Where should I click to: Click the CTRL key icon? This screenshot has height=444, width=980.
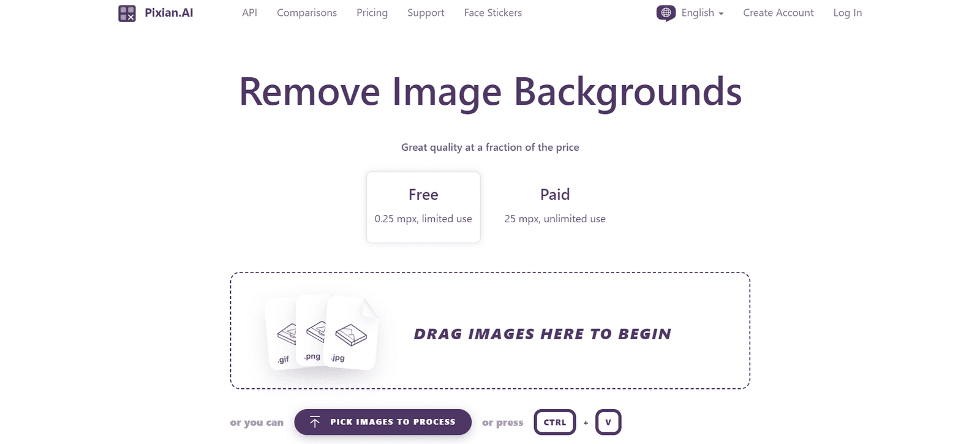[555, 422]
